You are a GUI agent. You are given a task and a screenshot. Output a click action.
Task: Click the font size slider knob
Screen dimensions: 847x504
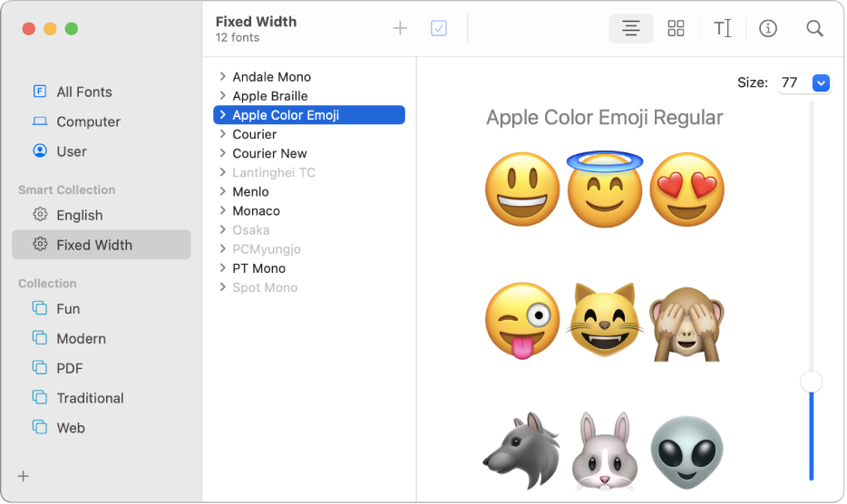point(811,382)
